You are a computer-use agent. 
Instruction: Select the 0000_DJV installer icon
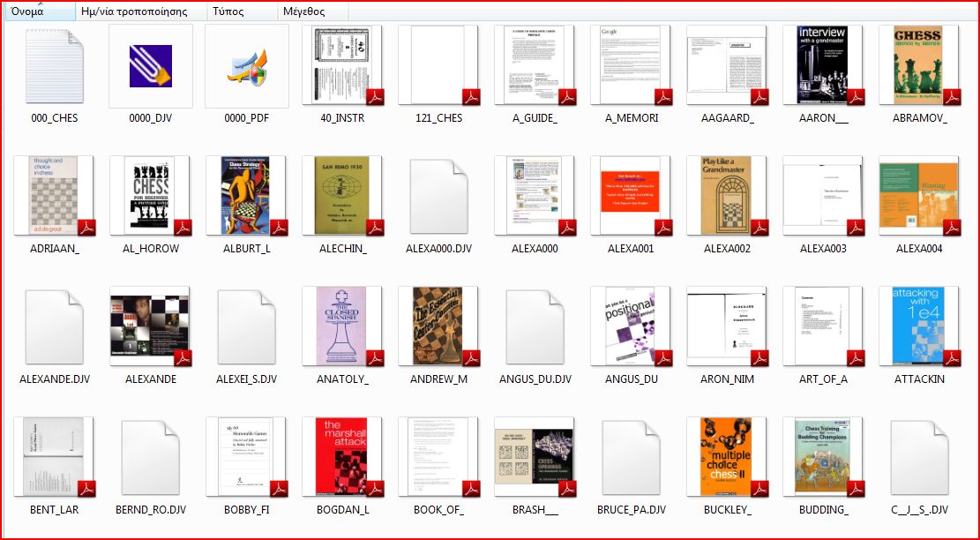click(x=151, y=66)
